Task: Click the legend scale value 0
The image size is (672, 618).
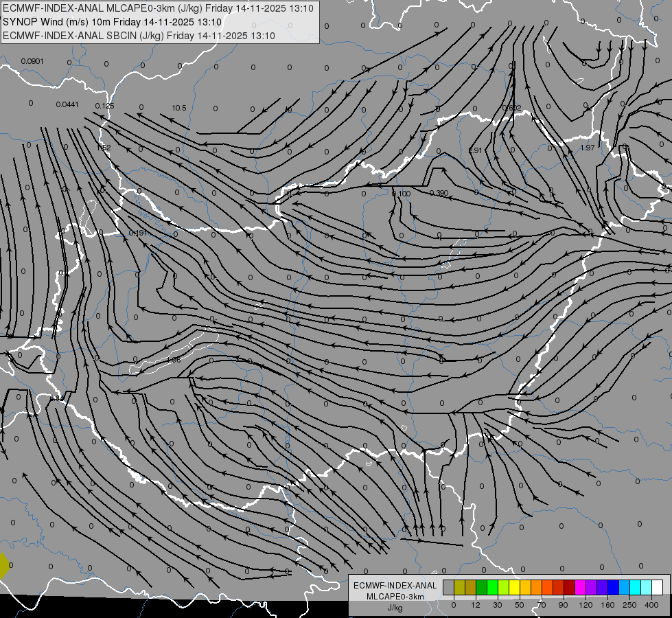Action: tap(454, 605)
